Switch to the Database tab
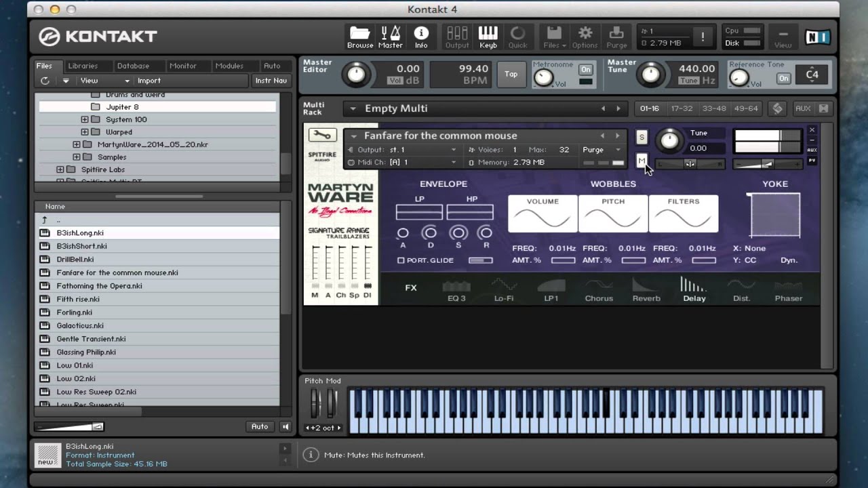This screenshot has height=488, width=868. pyautogui.click(x=133, y=66)
